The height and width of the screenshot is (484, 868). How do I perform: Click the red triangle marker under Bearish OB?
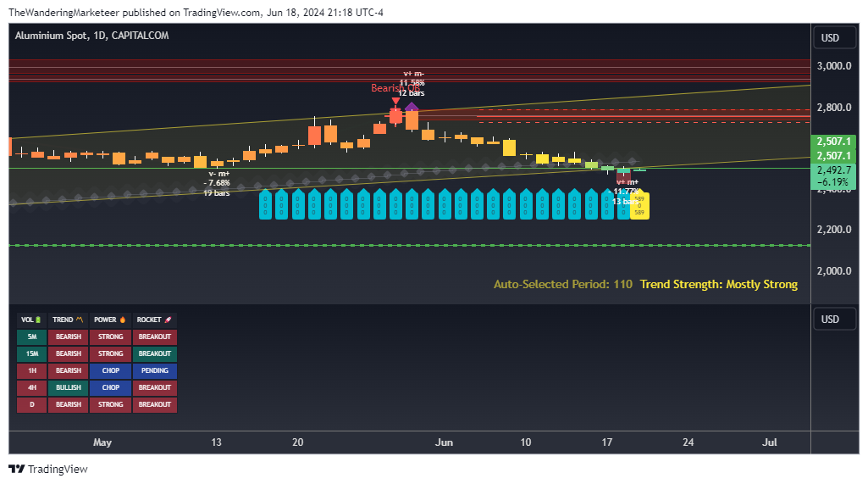point(395,101)
